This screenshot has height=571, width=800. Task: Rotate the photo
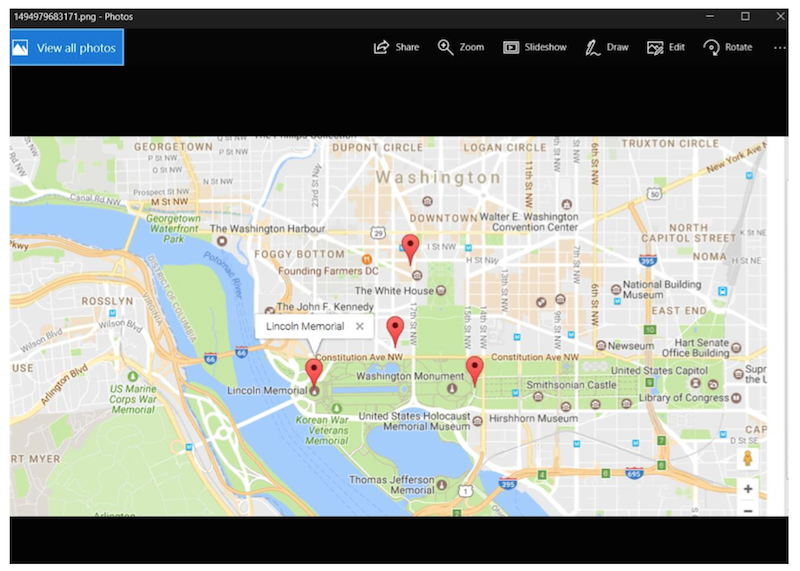tap(728, 47)
